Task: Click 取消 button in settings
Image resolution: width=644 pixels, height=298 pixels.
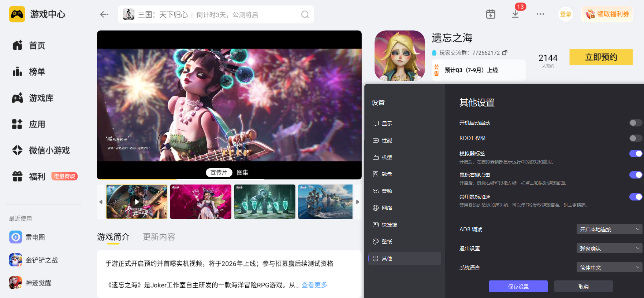Action: 583,286
